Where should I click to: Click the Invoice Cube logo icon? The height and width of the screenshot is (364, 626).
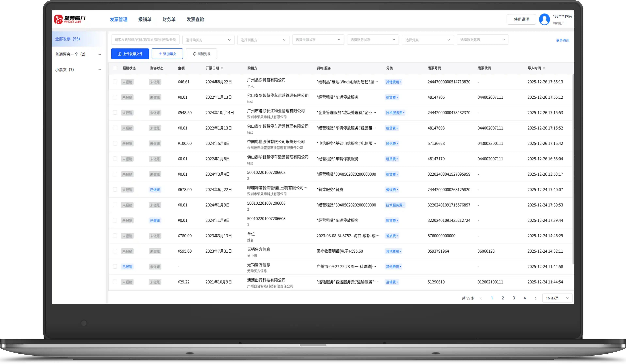59,19
